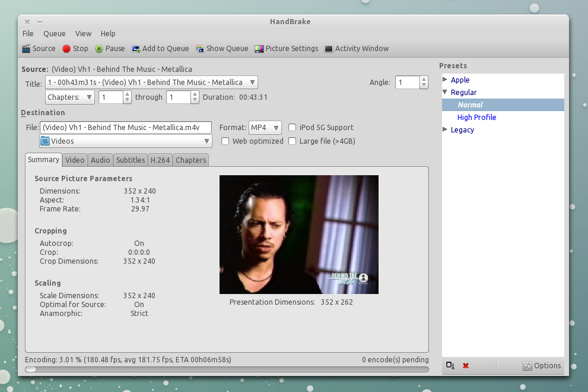The width and height of the screenshot is (588, 392).
Task: Click the Source clapperboard icon
Action: (26, 49)
